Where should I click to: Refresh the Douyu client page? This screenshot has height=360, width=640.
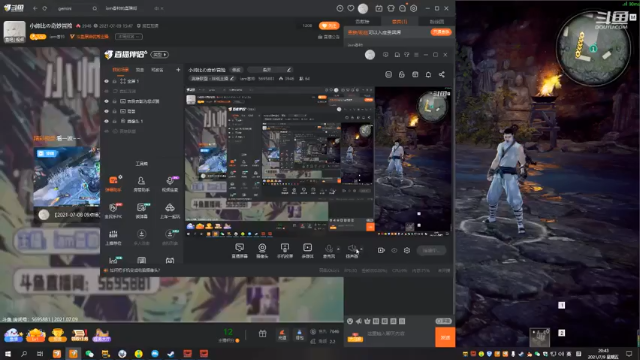pos(45,8)
